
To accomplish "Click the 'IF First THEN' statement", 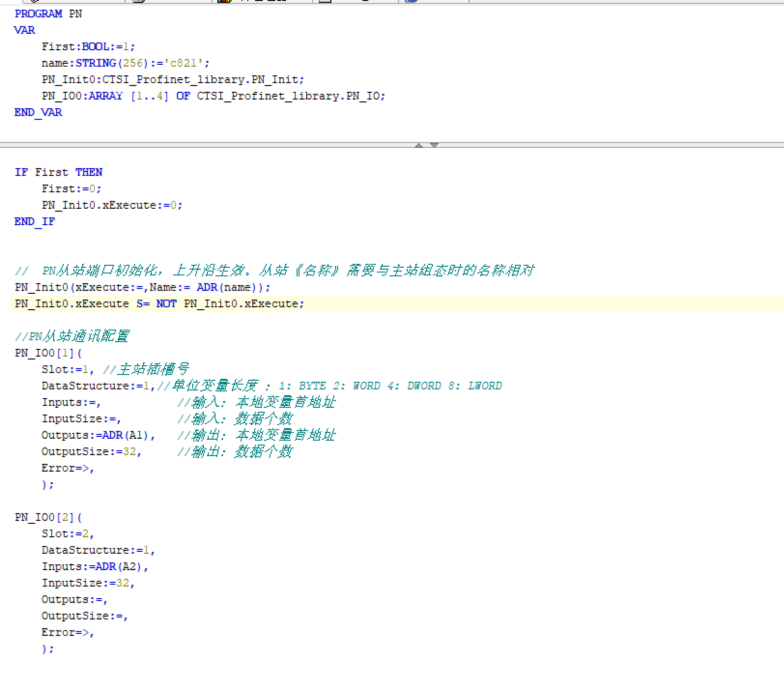I will pyautogui.click(x=58, y=172).
